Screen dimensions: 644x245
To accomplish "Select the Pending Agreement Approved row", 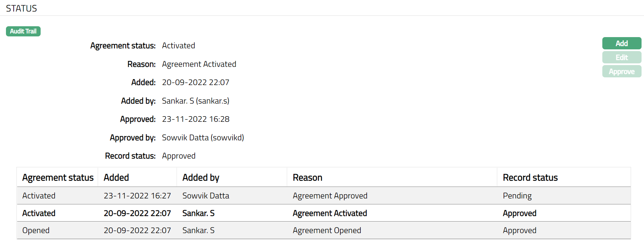I will click(x=330, y=196).
